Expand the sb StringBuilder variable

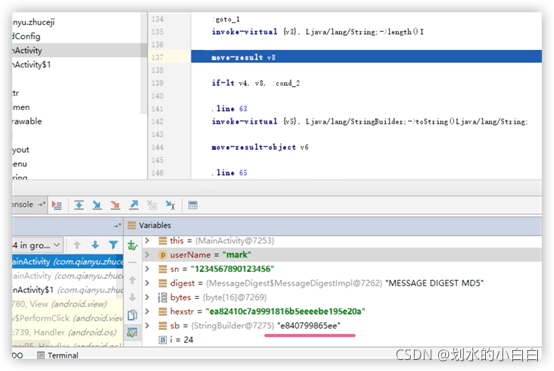(x=147, y=325)
